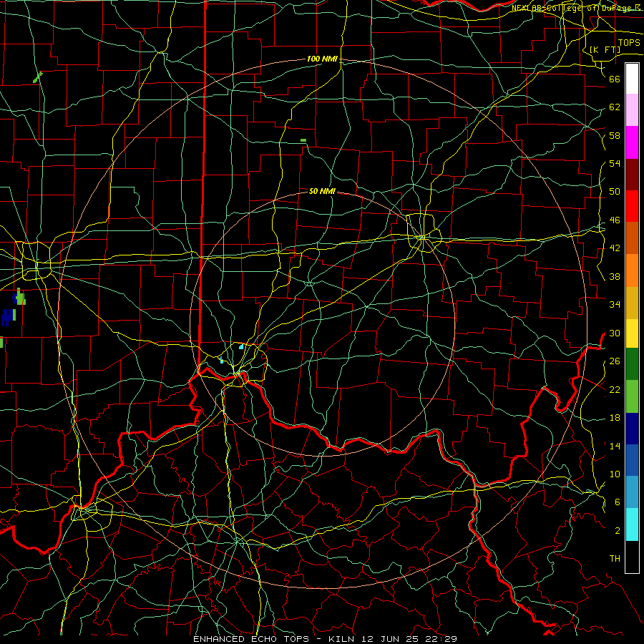Image resolution: width=644 pixels, height=644 pixels.
Task: Click the navy blue echo cluster at left edge
Action: [7, 318]
